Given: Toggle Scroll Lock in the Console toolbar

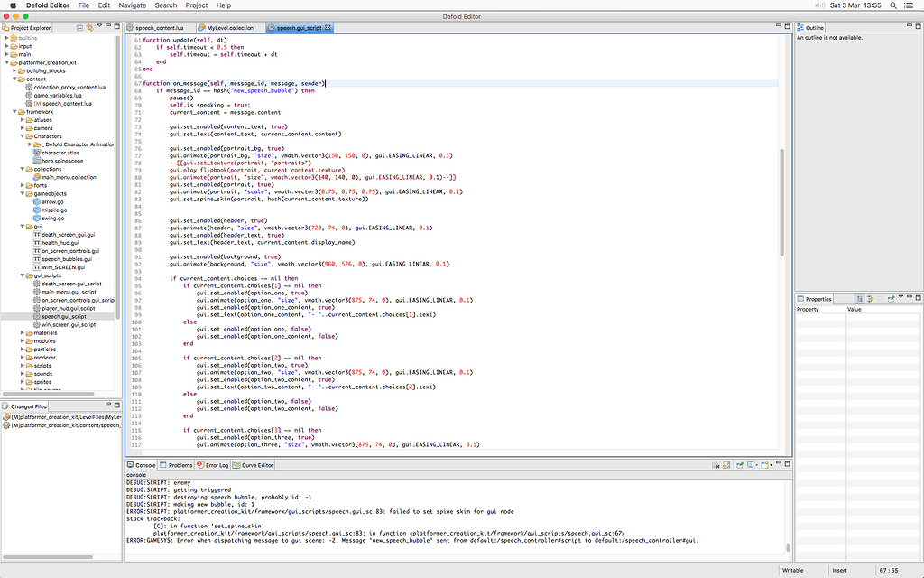Looking at the screenshot, I should click(726, 463).
